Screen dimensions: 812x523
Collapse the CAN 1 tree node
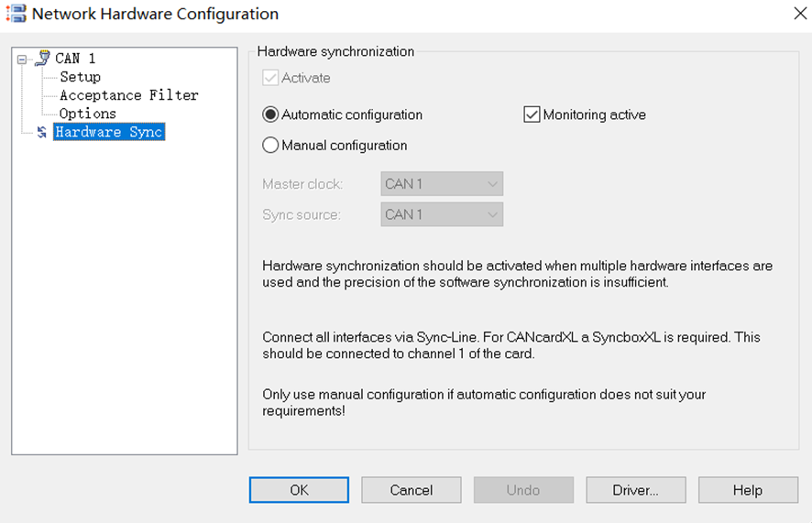click(x=22, y=60)
